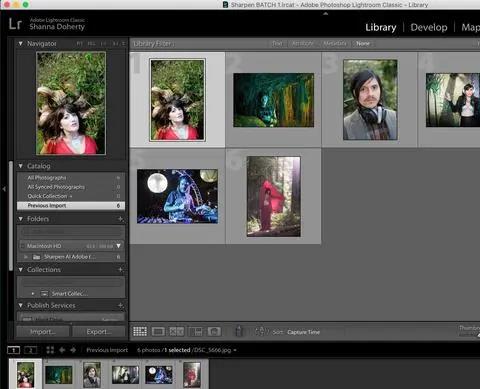Switch to Develop module
The width and height of the screenshot is (480, 389).
coord(429,27)
